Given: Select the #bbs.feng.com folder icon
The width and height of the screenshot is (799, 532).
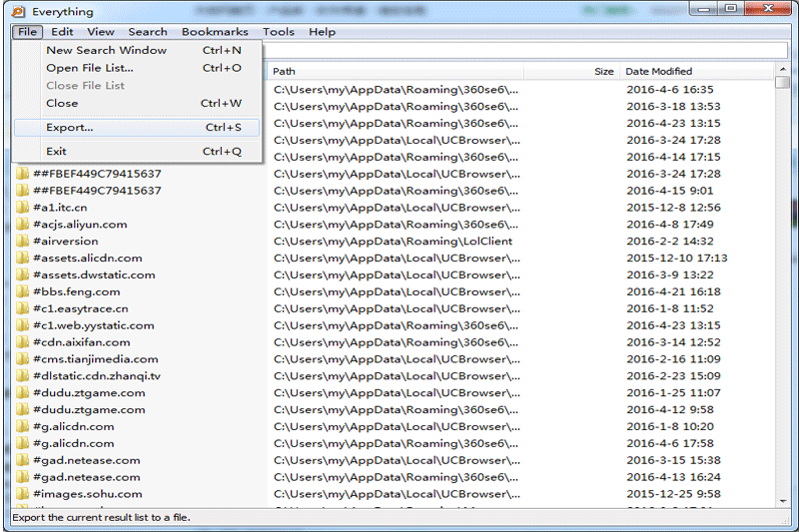Looking at the screenshot, I should 22,292.
